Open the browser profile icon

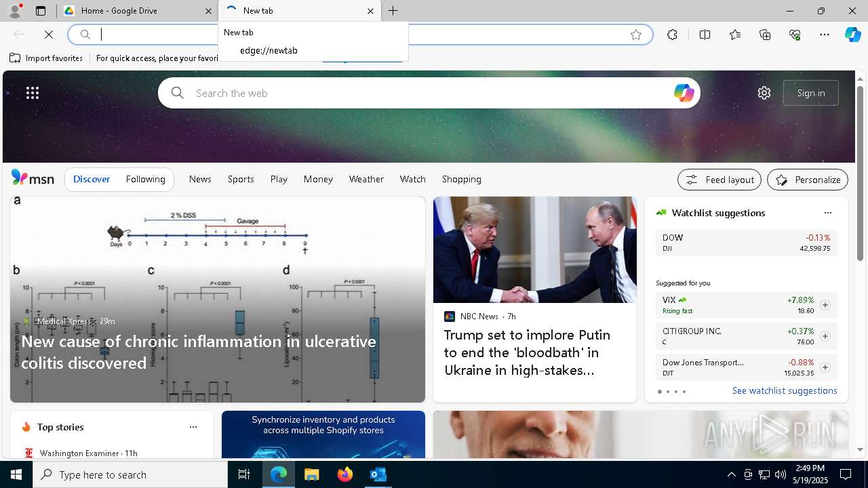tap(15, 11)
